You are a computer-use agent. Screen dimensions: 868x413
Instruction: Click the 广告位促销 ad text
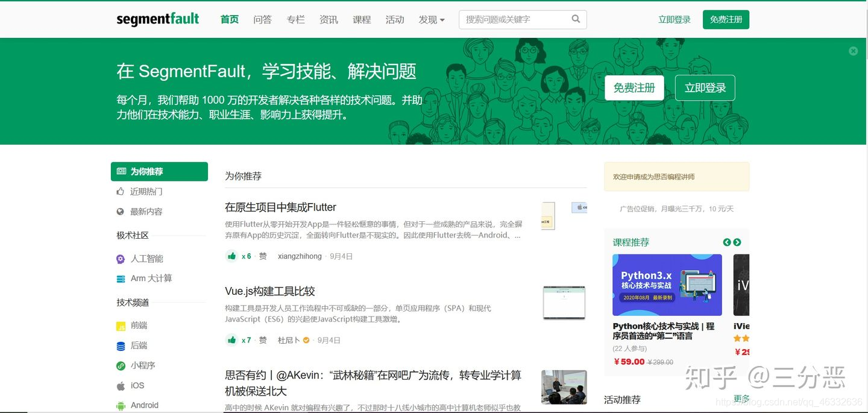[676, 209]
